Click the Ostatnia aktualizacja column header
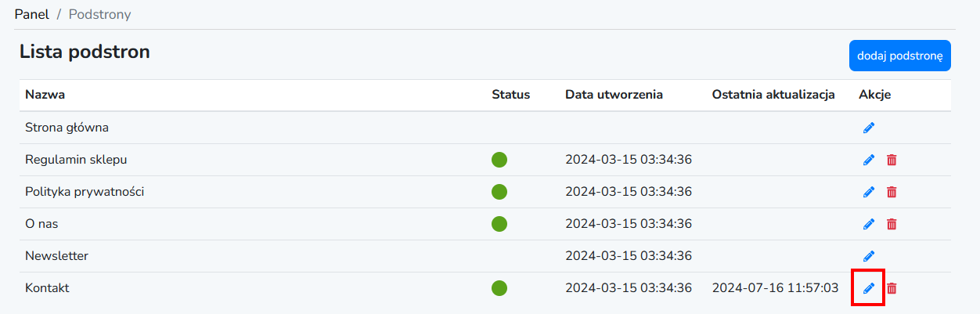This screenshot has height=314, width=980. [x=773, y=95]
